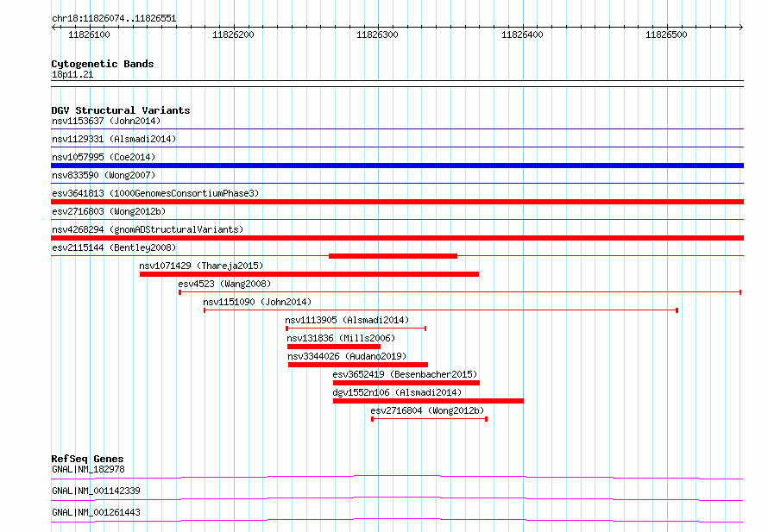This screenshot has height=532, width=768.
Task: Click the red bar under nsv1071429
Action: pos(309,274)
